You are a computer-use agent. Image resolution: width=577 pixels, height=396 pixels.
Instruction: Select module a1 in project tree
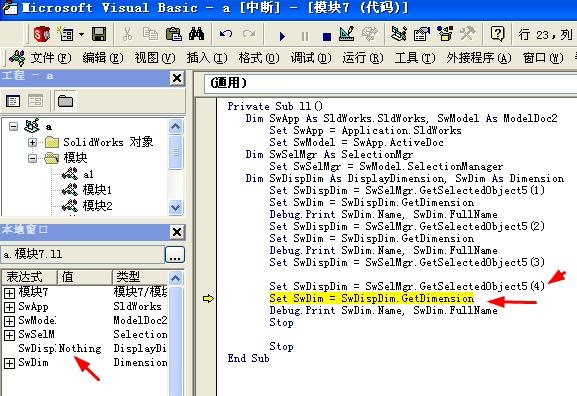point(88,174)
